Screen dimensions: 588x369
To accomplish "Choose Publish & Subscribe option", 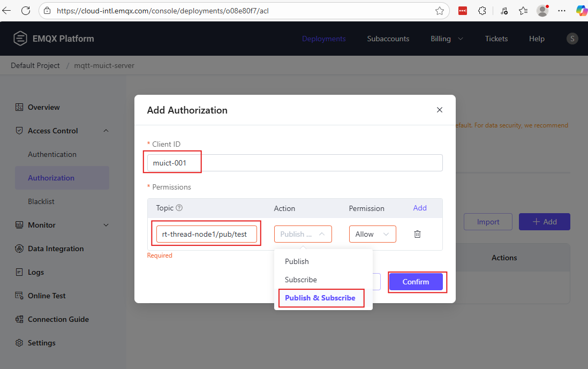I will tap(320, 298).
